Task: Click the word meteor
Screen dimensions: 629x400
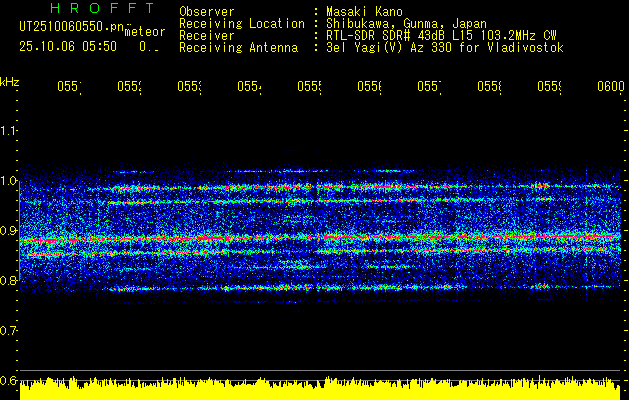Action: tap(145, 32)
